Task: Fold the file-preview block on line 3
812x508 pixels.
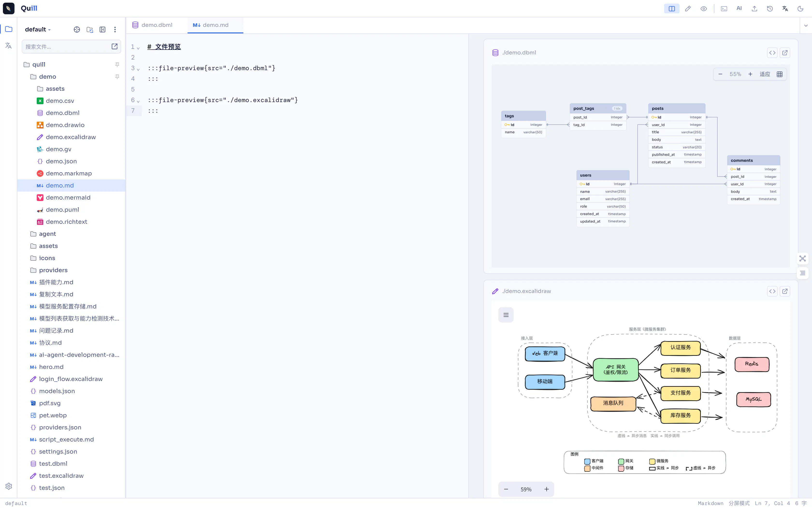Action: pyautogui.click(x=138, y=70)
